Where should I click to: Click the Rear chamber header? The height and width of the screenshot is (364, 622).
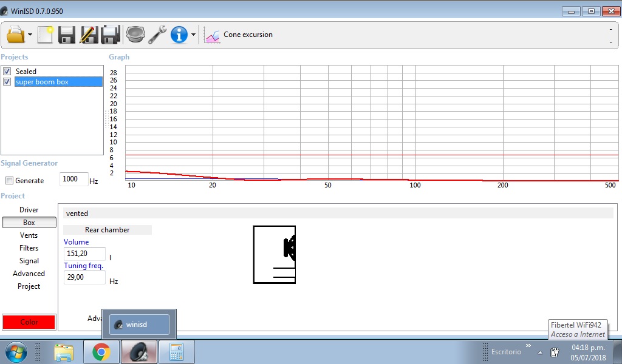pyautogui.click(x=107, y=230)
